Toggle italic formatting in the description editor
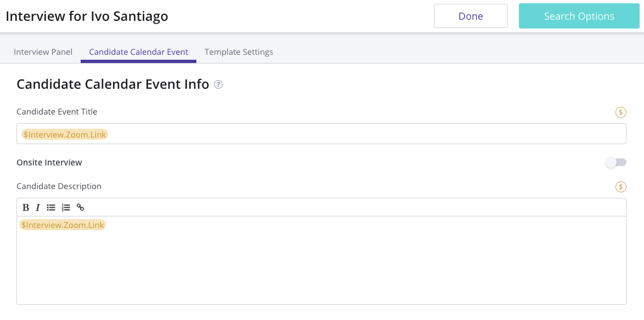The image size is (644, 320). coord(38,207)
